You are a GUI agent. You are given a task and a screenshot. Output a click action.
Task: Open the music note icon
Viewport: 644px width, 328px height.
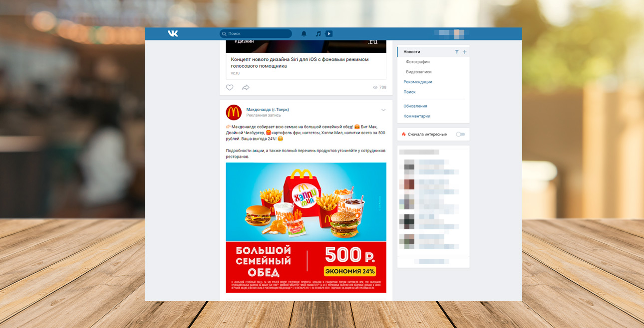coord(318,34)
